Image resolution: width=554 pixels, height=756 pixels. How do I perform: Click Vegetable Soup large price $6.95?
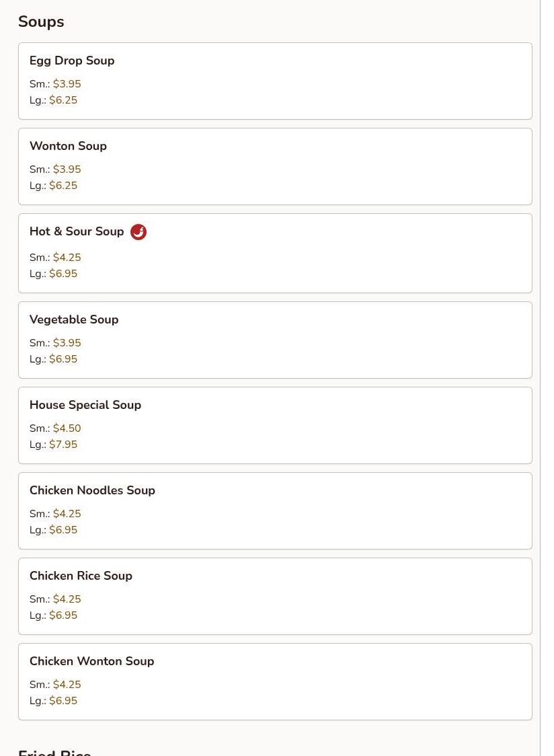click(63, 358)
